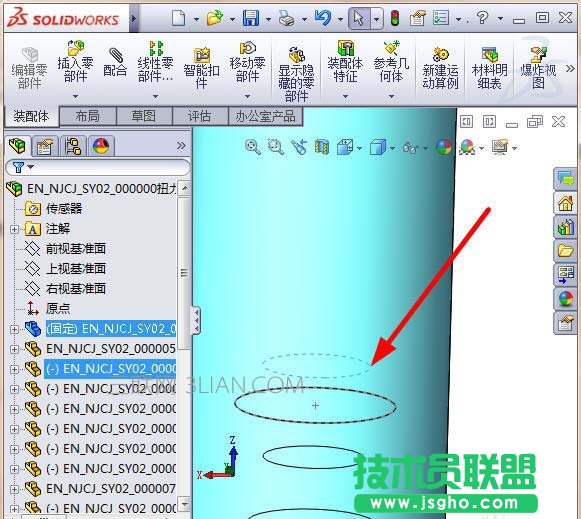This screenshot has height=519, width=581.
Task: Switch to the 装配体 tab
Action: 31,116
